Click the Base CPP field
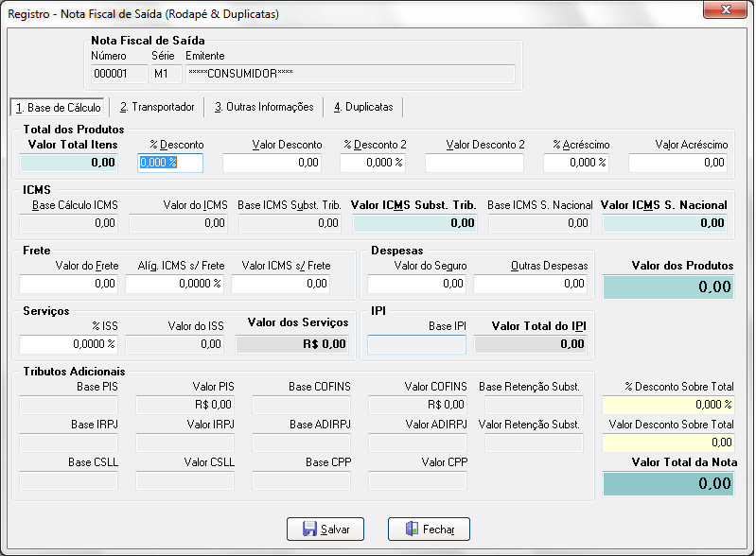This screenshot has width=756, height=556. tap(301, 481)
